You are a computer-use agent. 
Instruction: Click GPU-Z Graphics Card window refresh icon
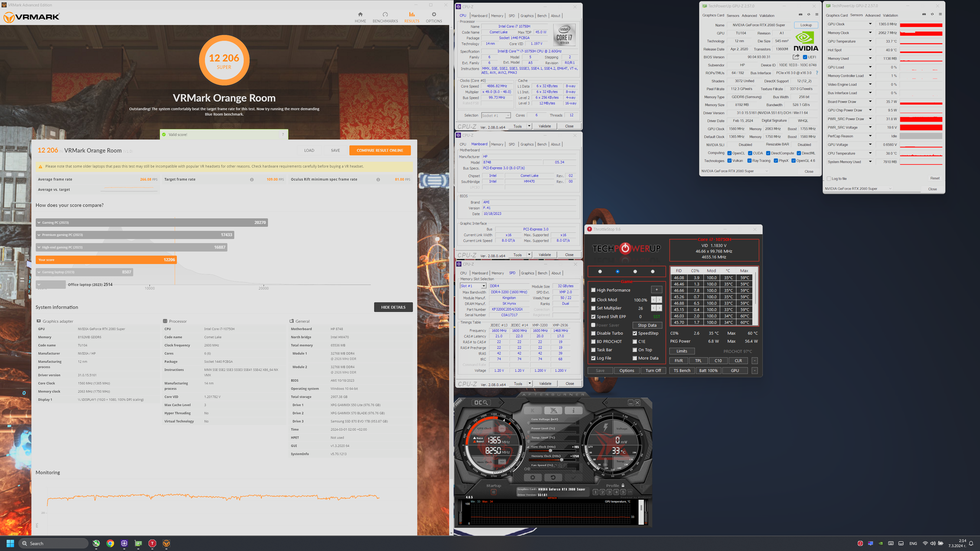(x=808, y=15)
